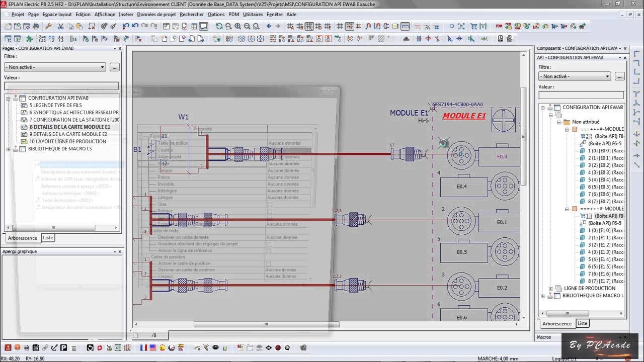Click the MODULE E1 red title text

(464, 116)
